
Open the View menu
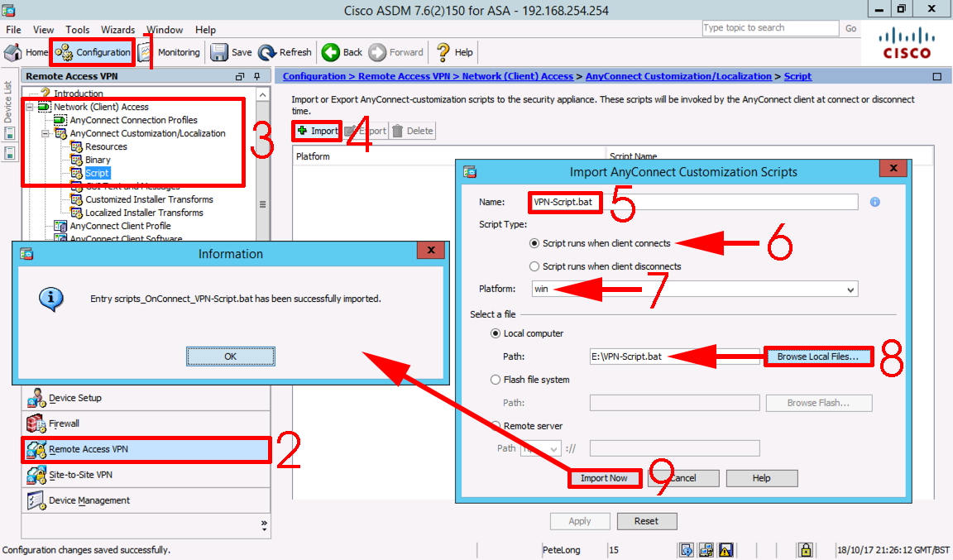(43, 30)
